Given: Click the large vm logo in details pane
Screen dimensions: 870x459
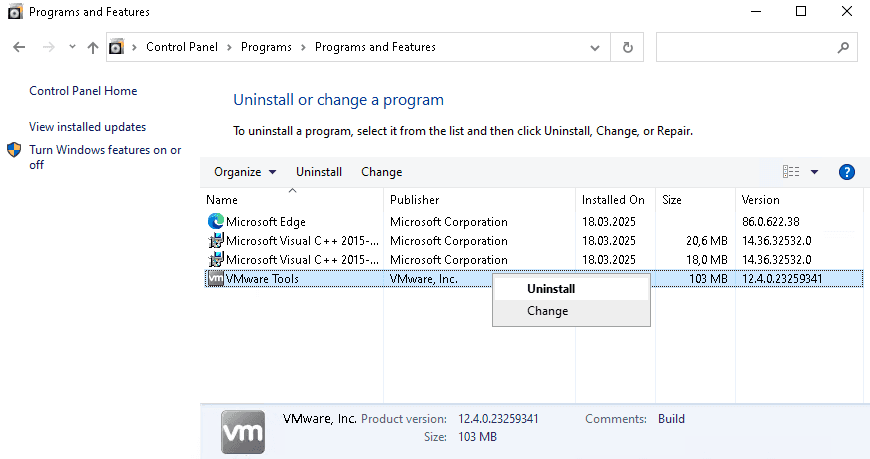Looking at the screenshot, I should click(243, 432).
